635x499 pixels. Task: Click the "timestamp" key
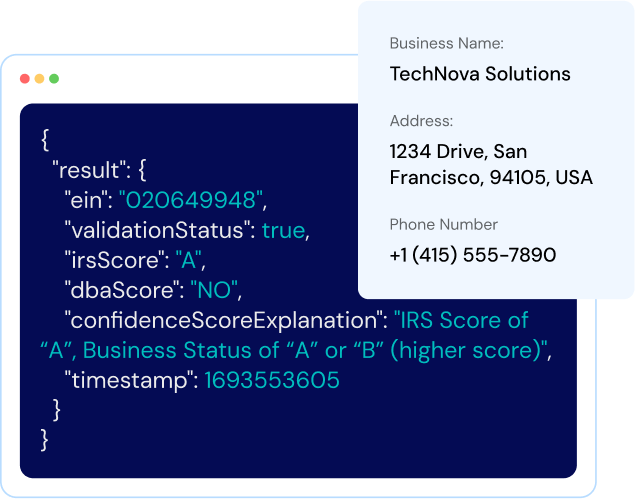pyautogui.click(x=128, y=381)
